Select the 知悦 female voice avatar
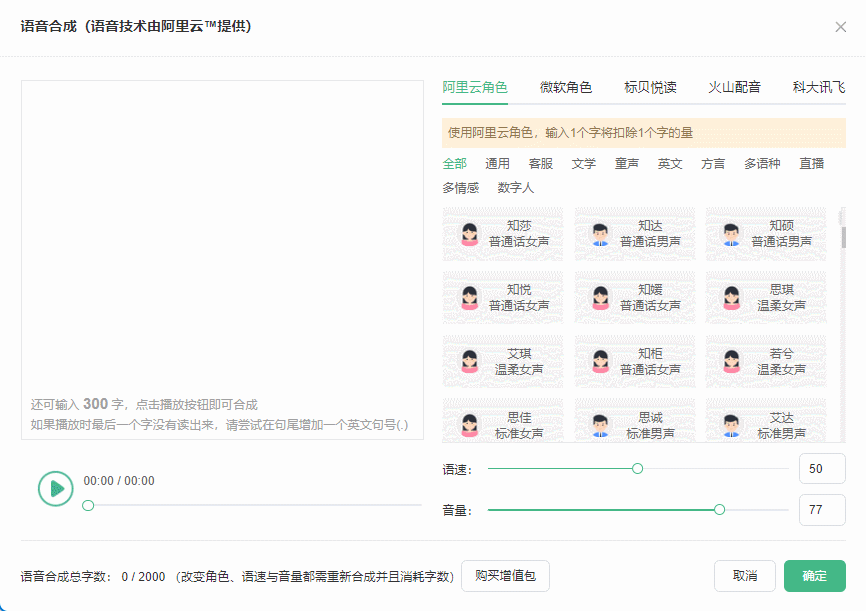Image resolution: width=866 pixels, height=611 pixels. 469,298
